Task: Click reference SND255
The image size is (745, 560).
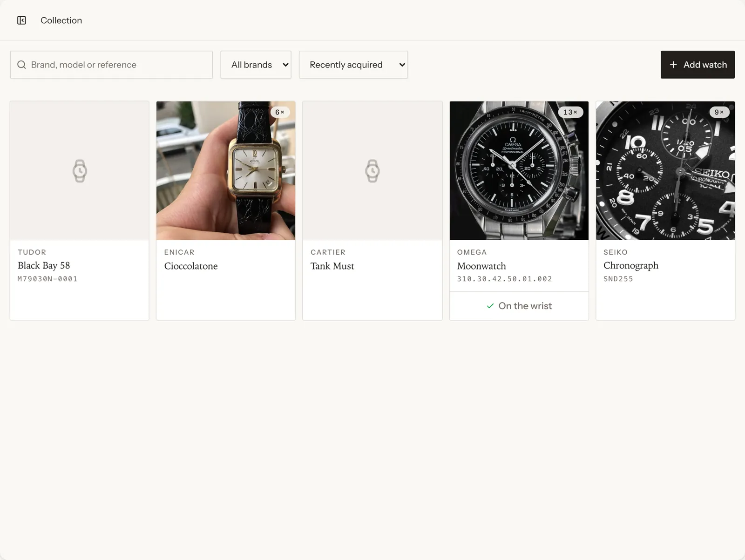Action: (x=618, y=279)
